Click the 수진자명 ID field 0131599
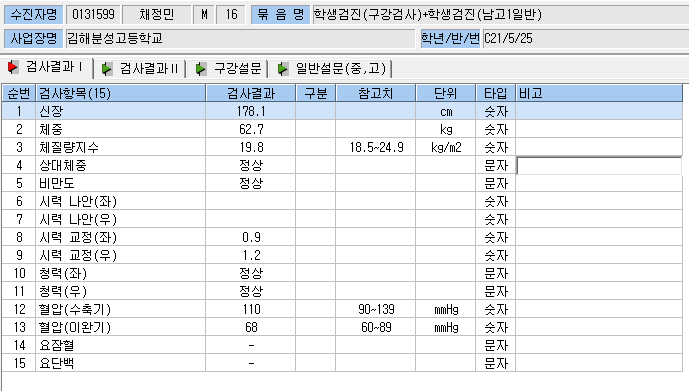689x391 pixels. click(x=94, y=14)
